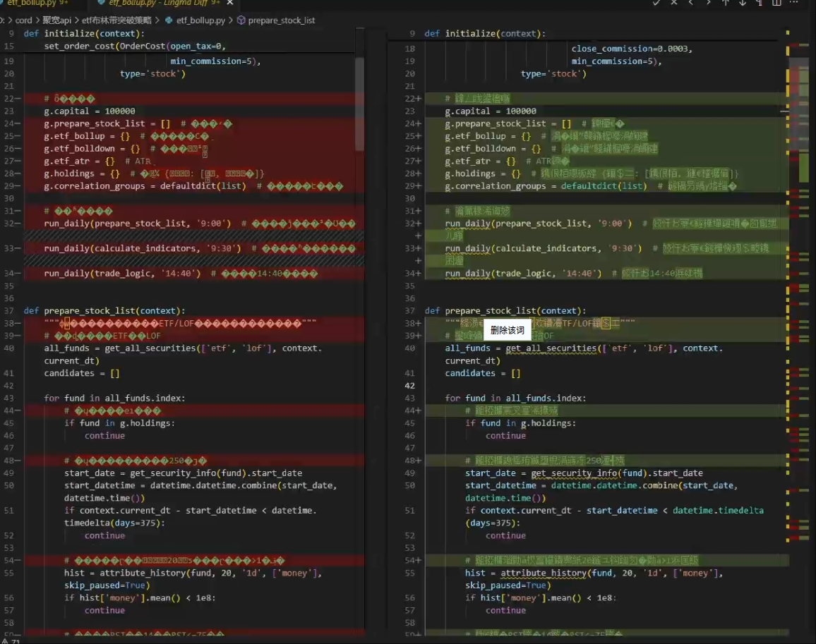Click candidates = [] in the left pane
The image size is (816, 644).
tap(82, 373)
